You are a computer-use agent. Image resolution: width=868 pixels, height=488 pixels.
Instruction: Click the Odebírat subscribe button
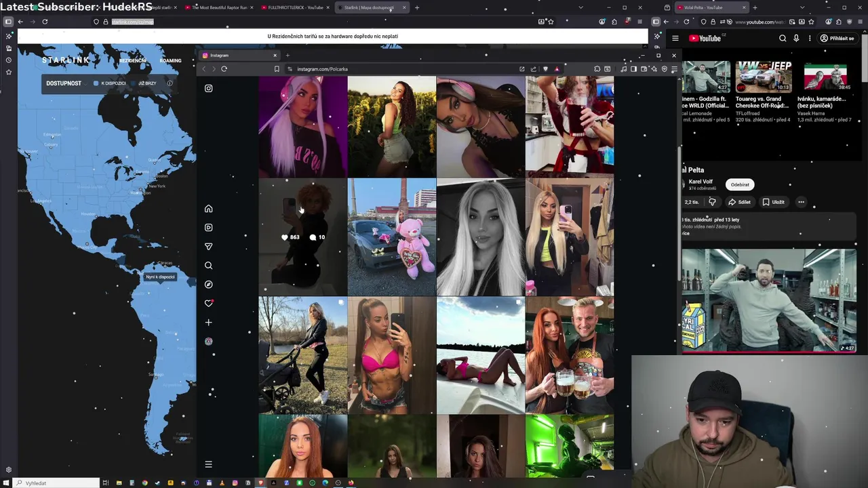[x=740, y=184]
